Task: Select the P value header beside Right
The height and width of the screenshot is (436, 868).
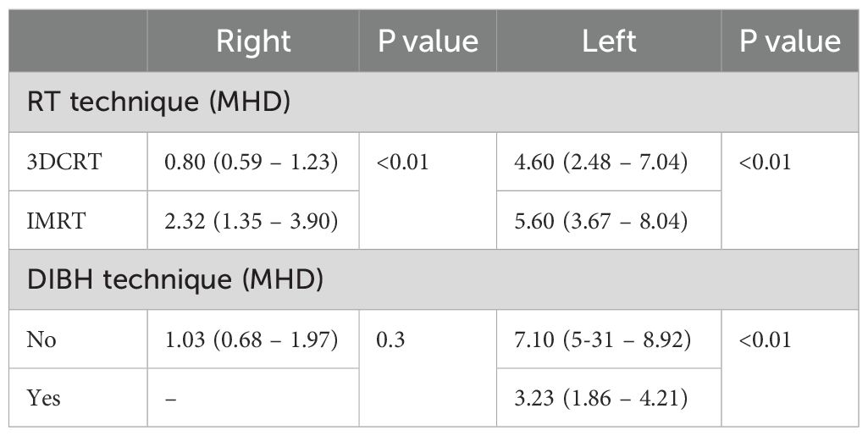Action: [428, 41]
